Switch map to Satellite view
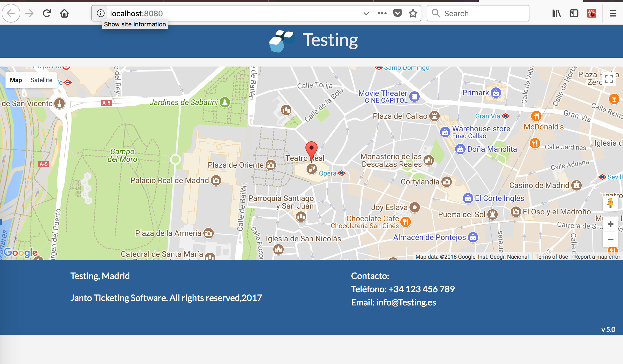The height and width of the screenshot is (364, 623). tap(41, 80)
